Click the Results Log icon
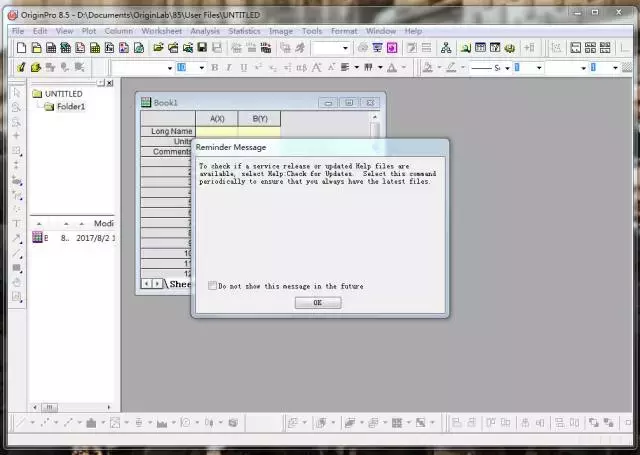 click(x=466, y=48)
